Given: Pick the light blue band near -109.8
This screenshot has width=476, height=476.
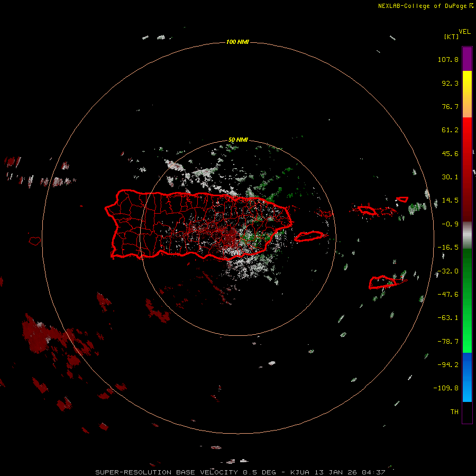Looking at the screenshot, I should click(x=467, y=390).
